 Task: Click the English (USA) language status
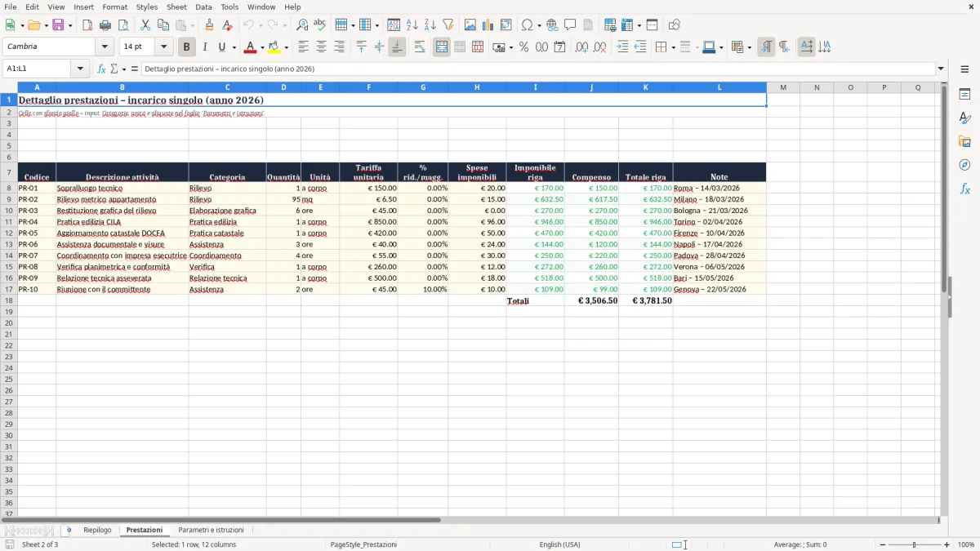pos(560,544)
